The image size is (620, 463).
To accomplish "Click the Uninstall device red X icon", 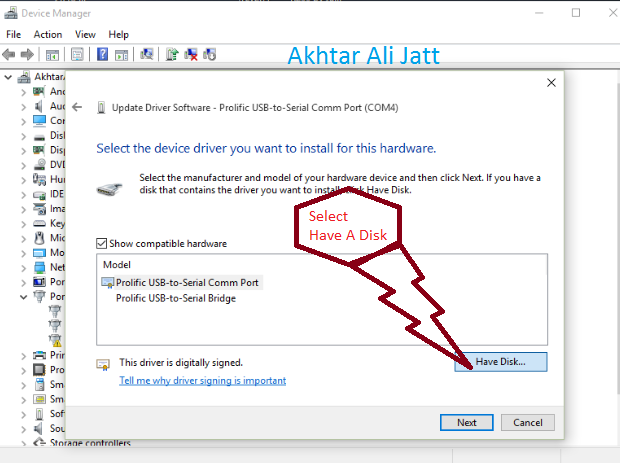I will pyautogui.click(x=191, y=54).
